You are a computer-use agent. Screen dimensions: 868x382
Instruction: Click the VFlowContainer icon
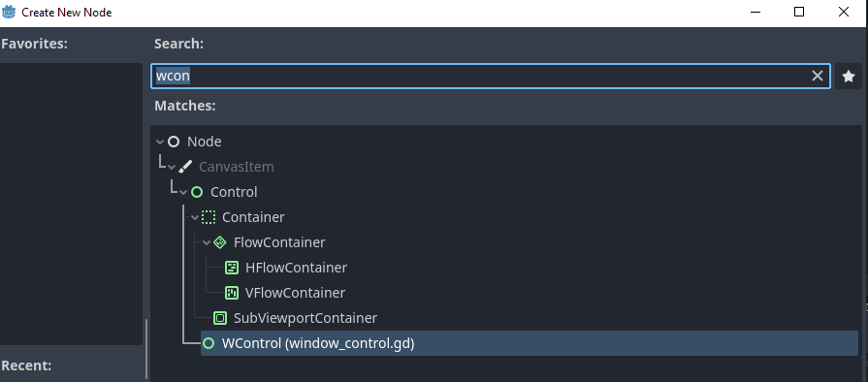232,293
